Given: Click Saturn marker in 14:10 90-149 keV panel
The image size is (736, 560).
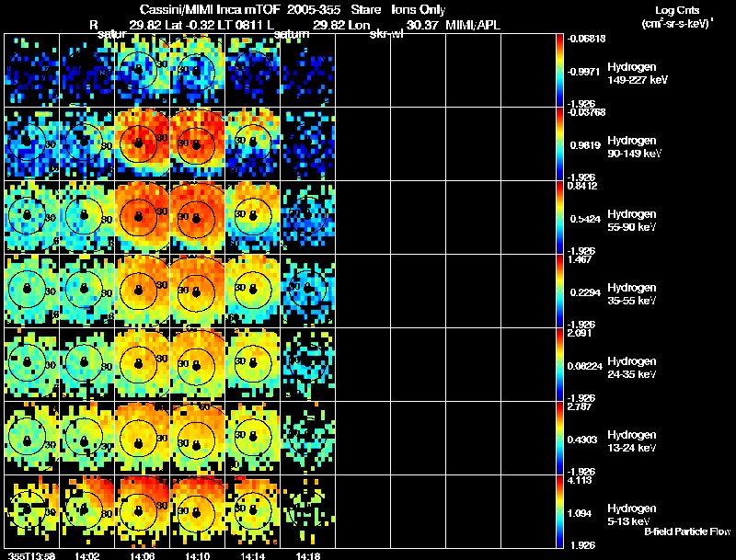Looking at the screenshot, I should click(x=196, y=144).
